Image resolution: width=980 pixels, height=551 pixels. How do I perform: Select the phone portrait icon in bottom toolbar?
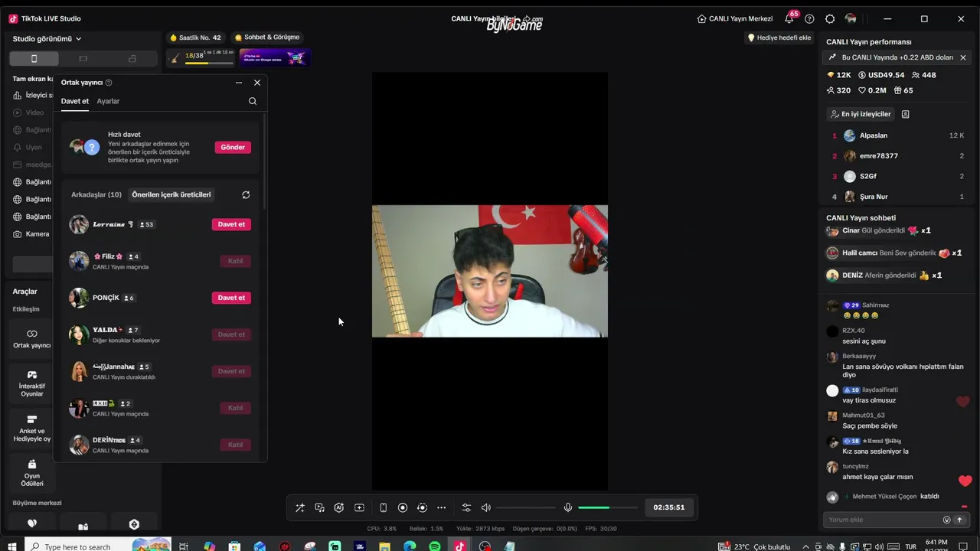384,507
